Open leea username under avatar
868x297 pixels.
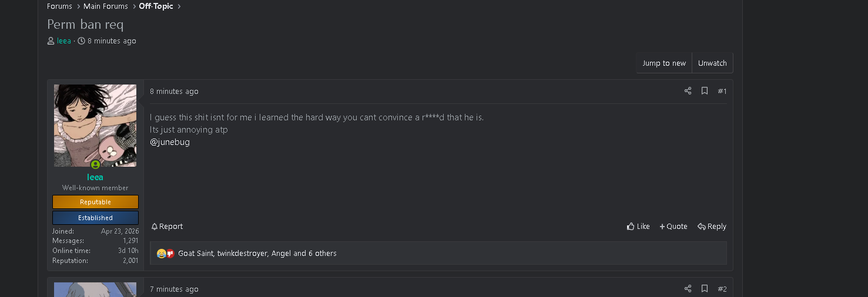point(95,177)
